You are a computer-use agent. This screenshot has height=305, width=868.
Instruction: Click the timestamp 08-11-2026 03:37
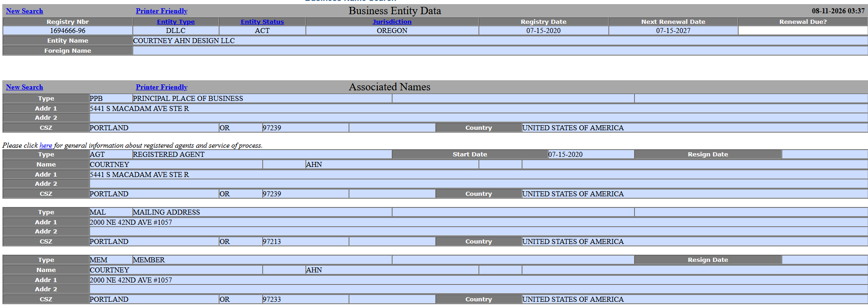[838, 11]
